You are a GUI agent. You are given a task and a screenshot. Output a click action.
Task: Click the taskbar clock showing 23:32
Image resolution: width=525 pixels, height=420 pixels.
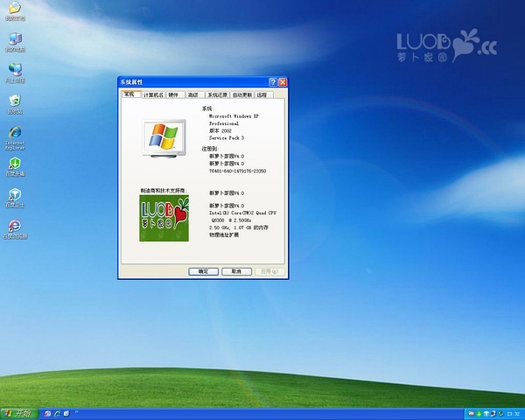pos(511,413)
